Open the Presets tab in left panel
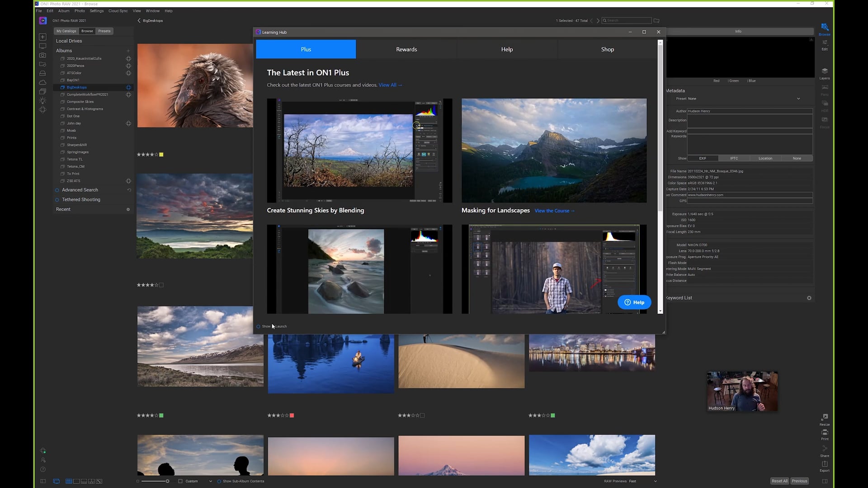Image resolution: width=868 pixels, height=488 pixels. click(104, 31)
